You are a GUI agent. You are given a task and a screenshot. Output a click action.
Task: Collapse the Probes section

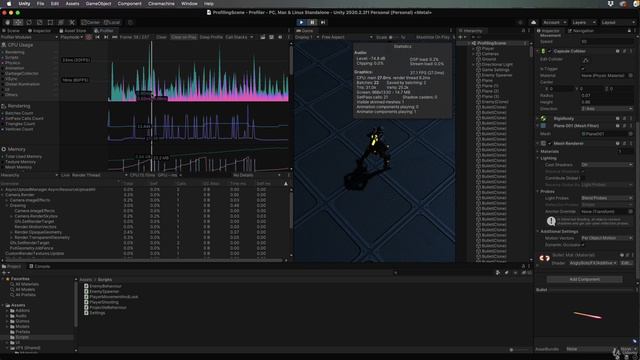point(538,191)
